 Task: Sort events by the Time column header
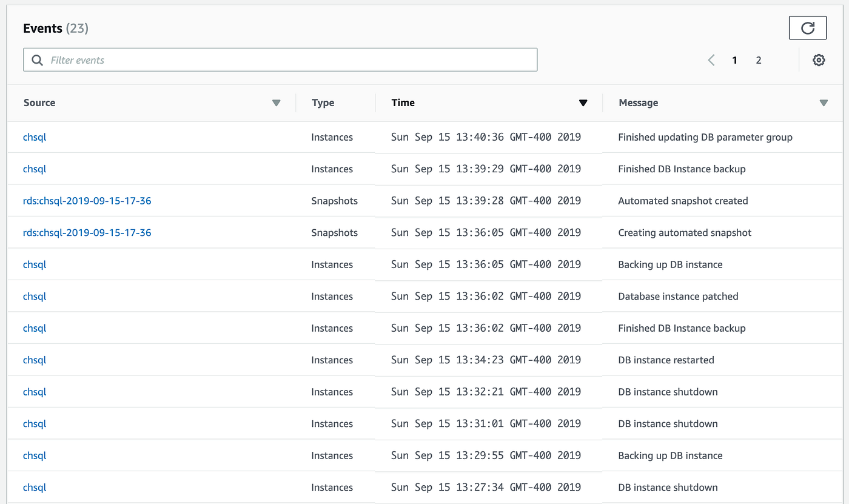403,102
